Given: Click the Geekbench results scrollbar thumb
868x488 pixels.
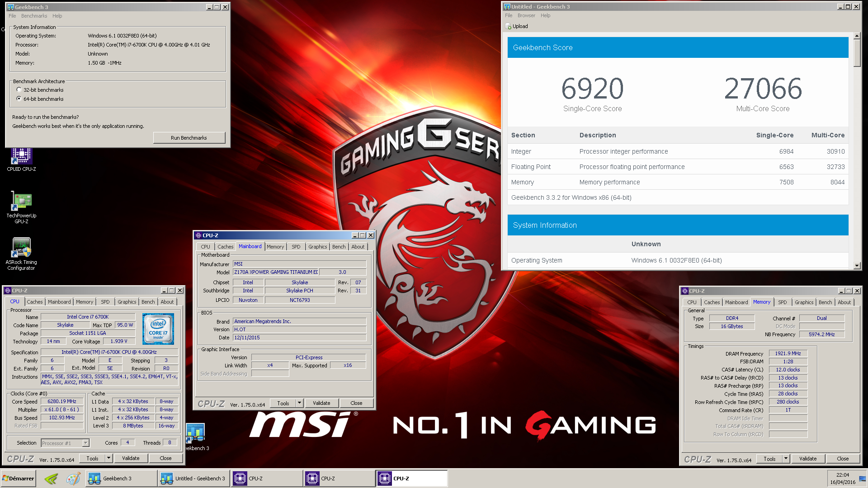Looking at the screenshot, I should pyautogui.click(x=857, y=53).
